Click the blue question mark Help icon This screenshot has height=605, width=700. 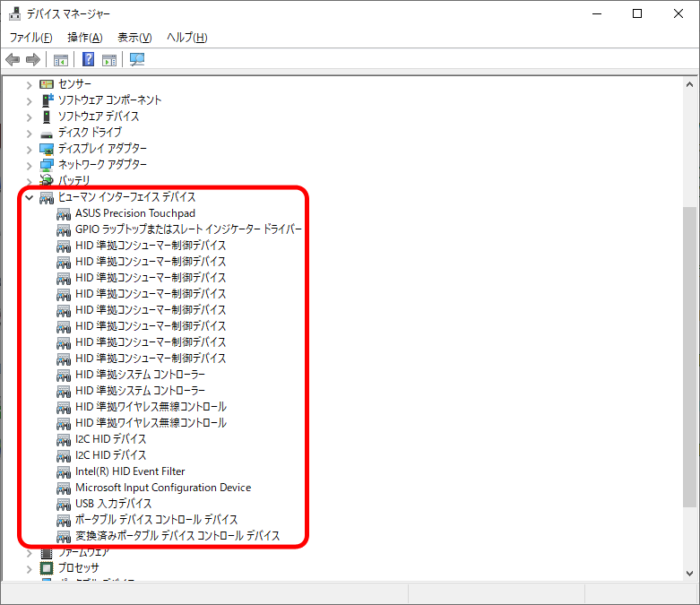point(89,59)
